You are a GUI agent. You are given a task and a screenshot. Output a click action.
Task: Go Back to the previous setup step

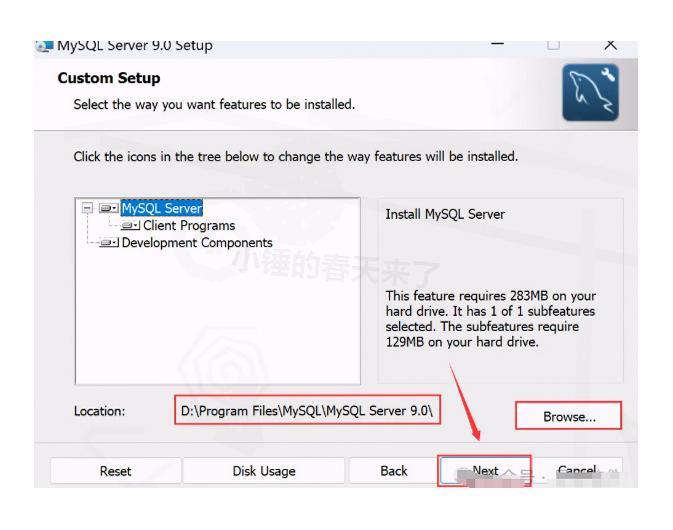[x=393, y=471]
